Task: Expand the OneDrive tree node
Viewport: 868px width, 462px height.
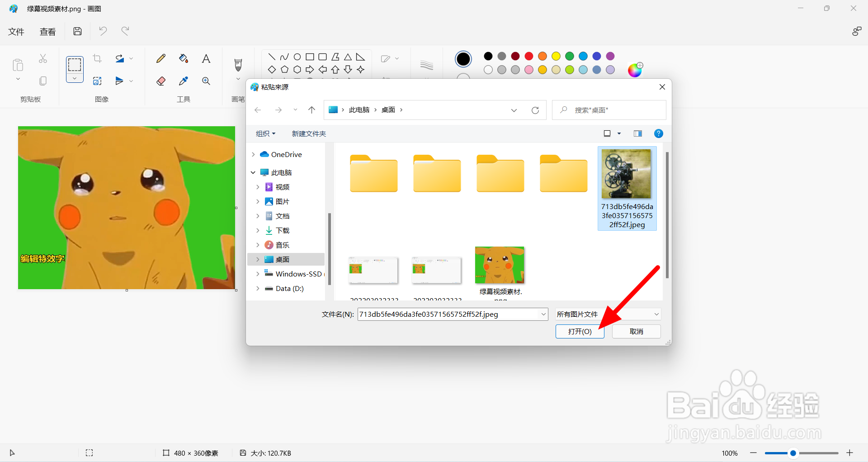Action: pyautogui.click(x=253, y=154)
